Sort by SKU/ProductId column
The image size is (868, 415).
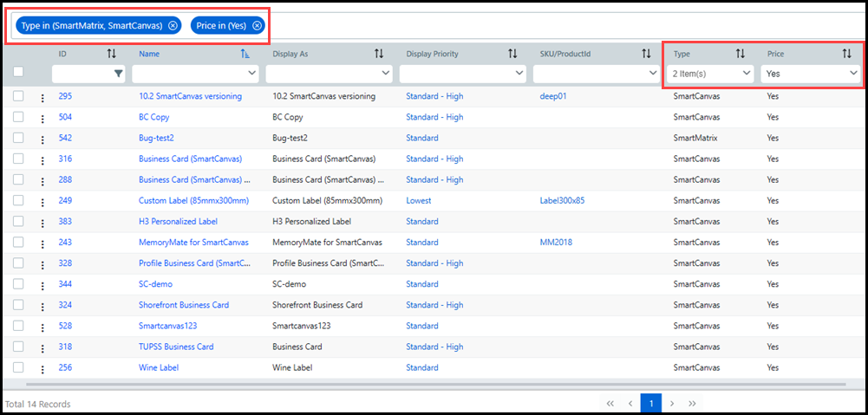pos(646,54)
